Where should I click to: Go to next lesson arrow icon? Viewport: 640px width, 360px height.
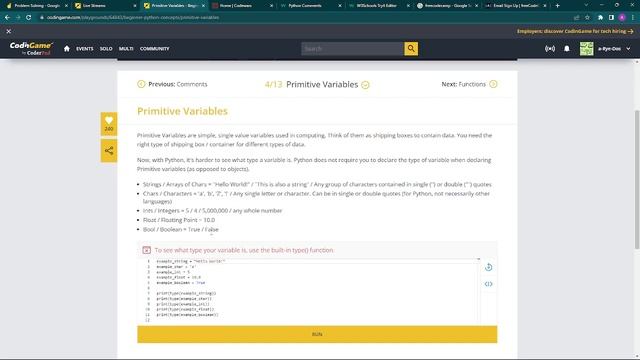[x=493, y=84]
